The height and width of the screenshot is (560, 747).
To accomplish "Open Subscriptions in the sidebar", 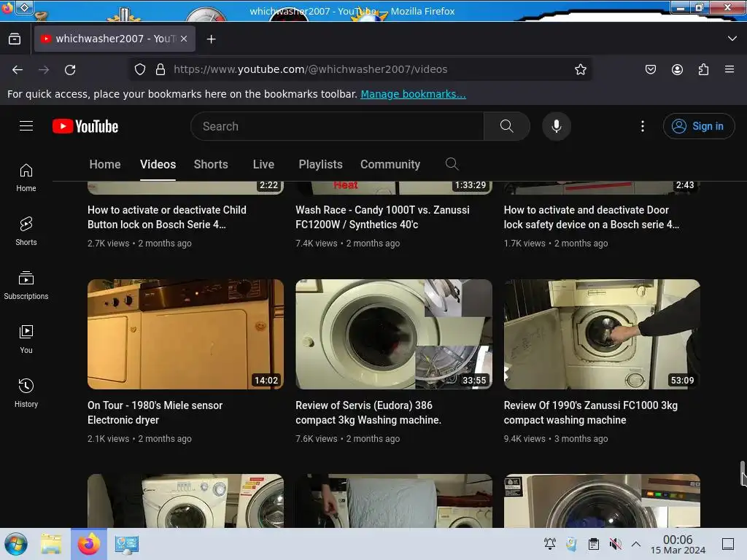I will pos(26,285).
